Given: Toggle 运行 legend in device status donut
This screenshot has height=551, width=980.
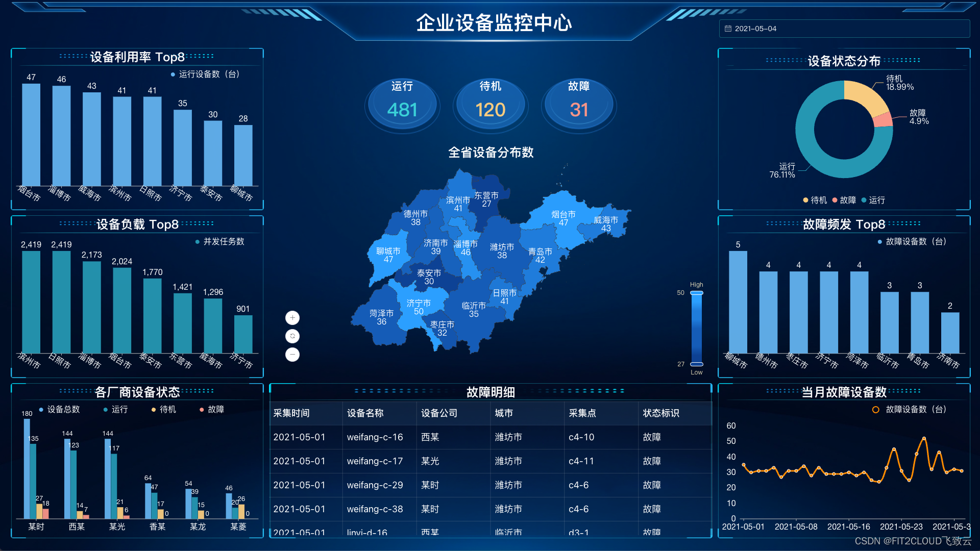Looking at the screenshot, I should [x=873, y=200].
